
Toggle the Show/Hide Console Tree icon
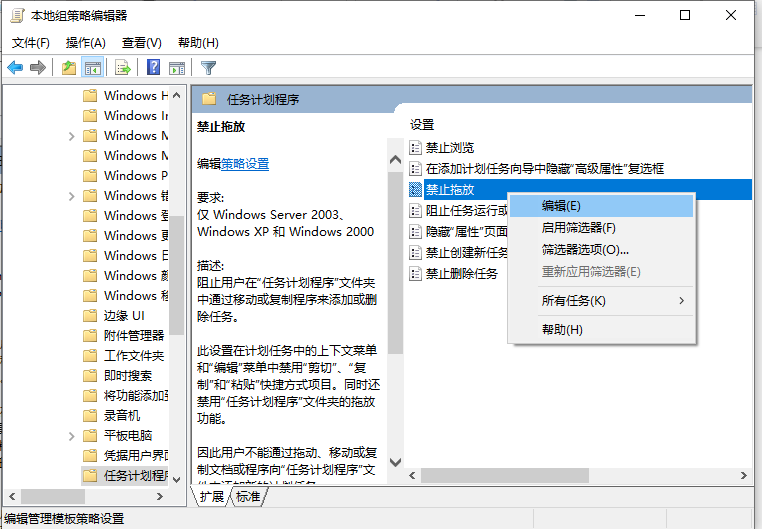click(x=92, y=68)
